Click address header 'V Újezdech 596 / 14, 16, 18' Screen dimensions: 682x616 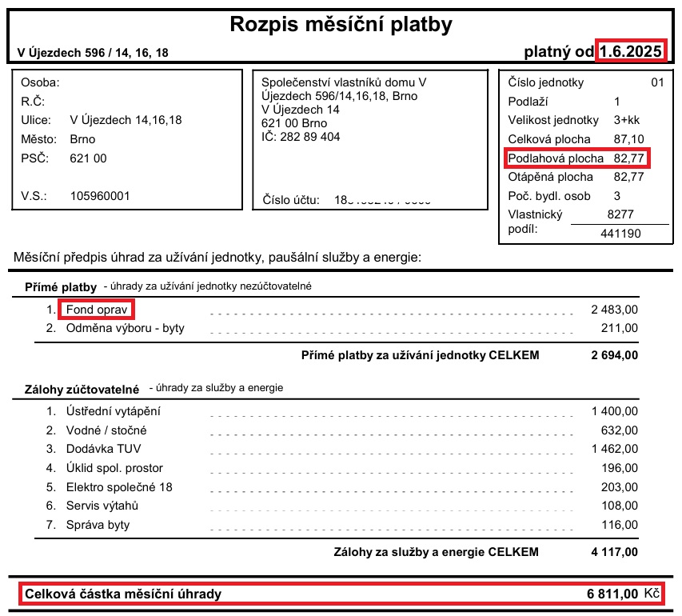(x=93, y=53)
